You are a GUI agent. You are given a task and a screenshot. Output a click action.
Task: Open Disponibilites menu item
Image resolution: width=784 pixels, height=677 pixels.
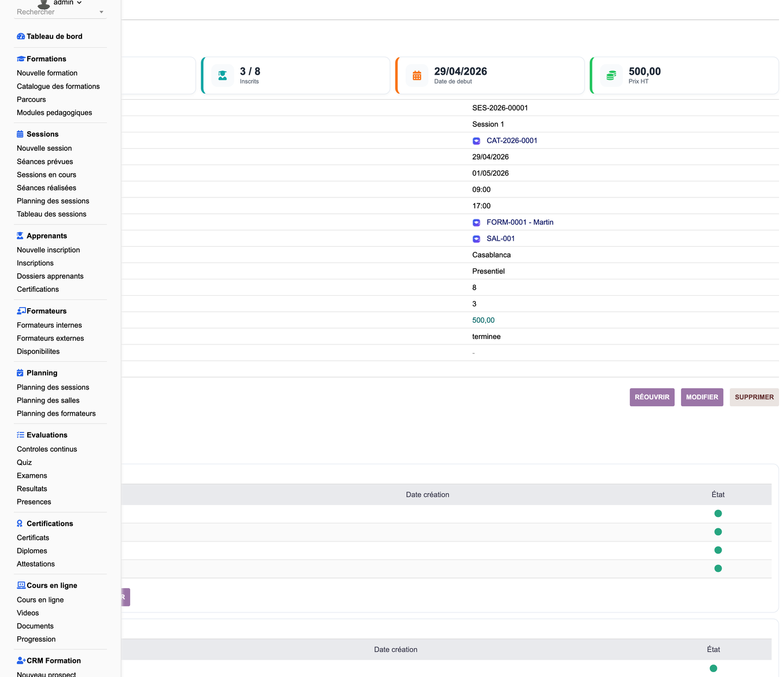coord(39,351)
